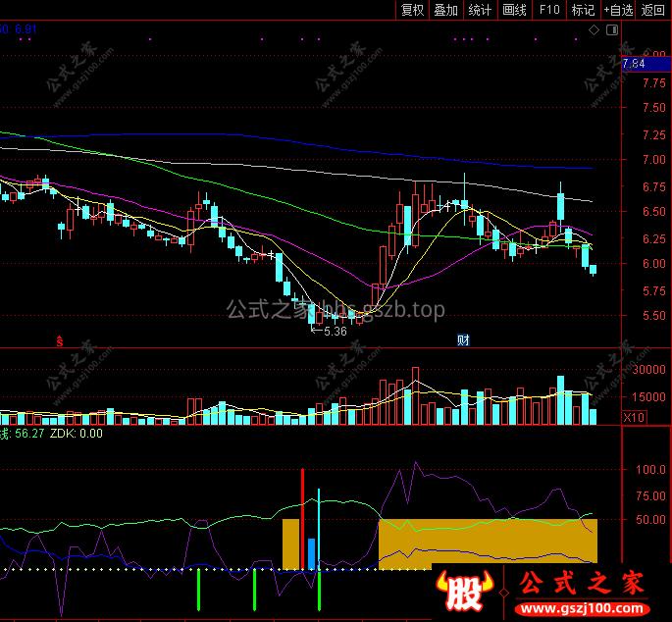Viewport: 672px width, 622px height.
Task: Click the 56.27 indicator value
Action: [x=29, y=434]
